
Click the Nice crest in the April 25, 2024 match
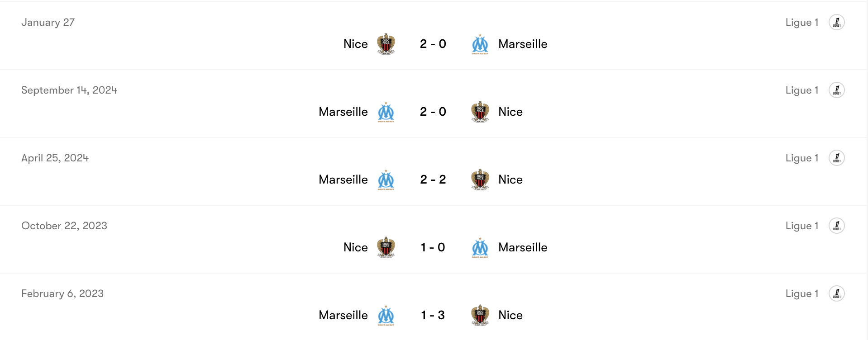[x=480, y=179]
